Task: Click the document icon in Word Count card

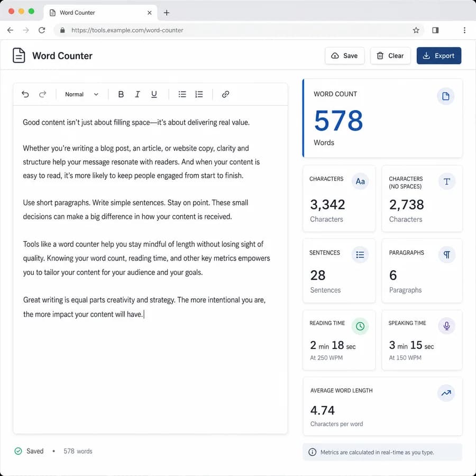Action: pyautogui.click(x=445, y=96)
